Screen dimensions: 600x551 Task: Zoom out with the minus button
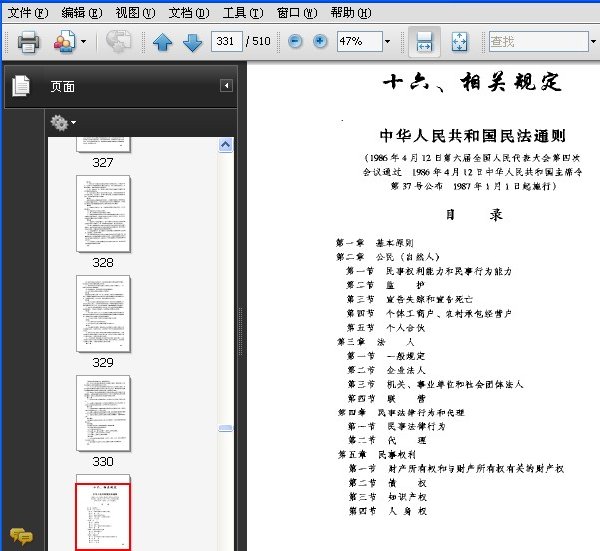295,41
